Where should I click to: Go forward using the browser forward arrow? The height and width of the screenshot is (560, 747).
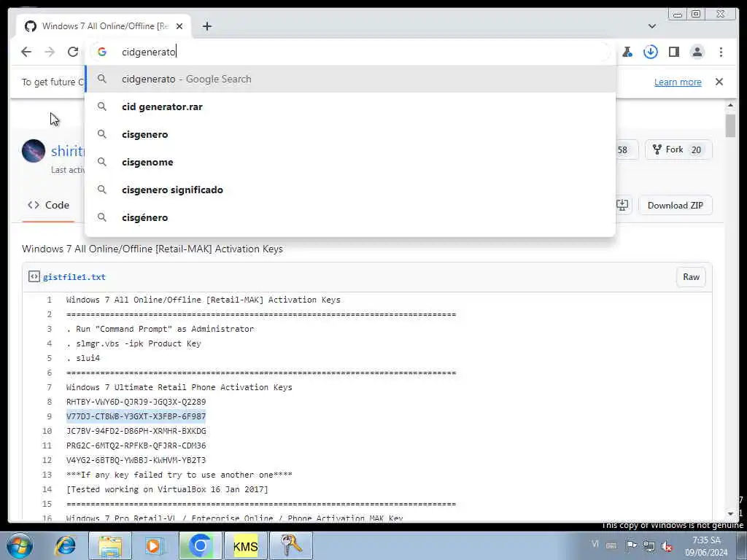click(x=50, y=52)
